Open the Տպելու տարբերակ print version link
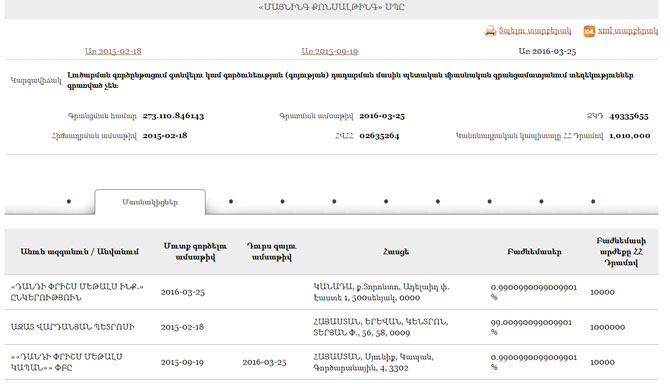 (535, 31)
